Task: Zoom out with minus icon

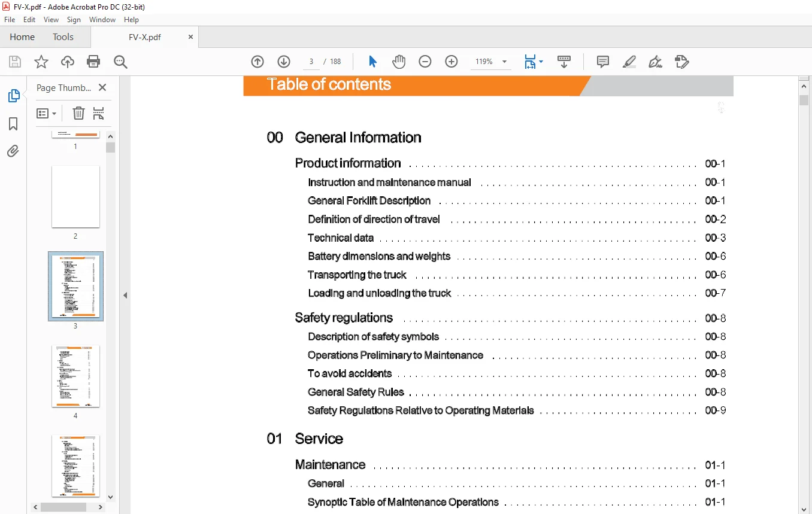Action: [425, 62]
